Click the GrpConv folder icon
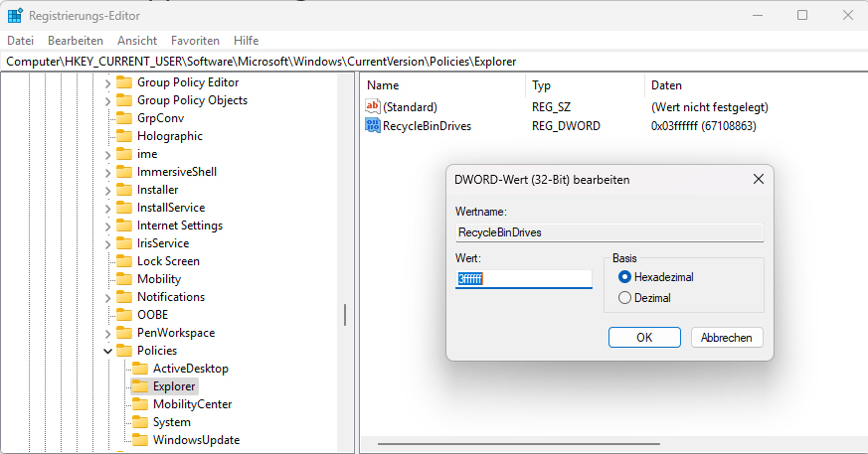The width and height of the screenshot is (868, 454). coord(124,118)
